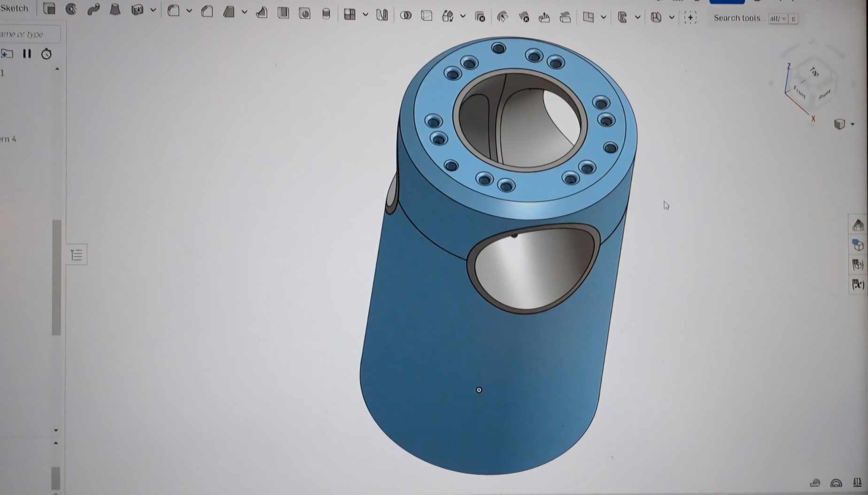The width and height of the screenshot is (868, 495).
Task: Select the Loft tool
Action: [115, 9]
